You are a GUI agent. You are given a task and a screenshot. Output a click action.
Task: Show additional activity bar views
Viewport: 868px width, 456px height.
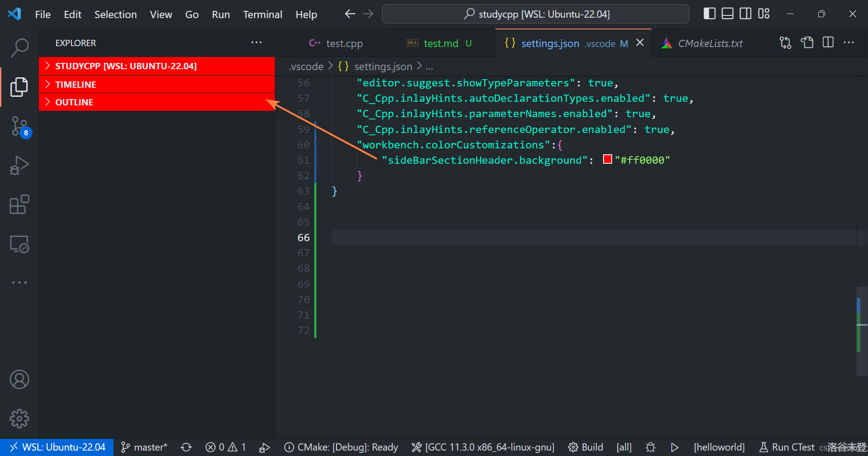tap(19, 282)
